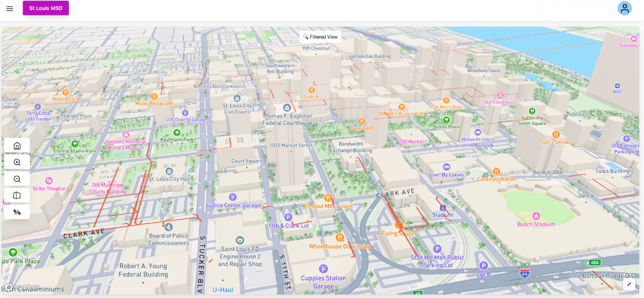This screenshot has height=298, width=644.
Task: Click the Laclede Gas Building label
Action: pos(370,57)
